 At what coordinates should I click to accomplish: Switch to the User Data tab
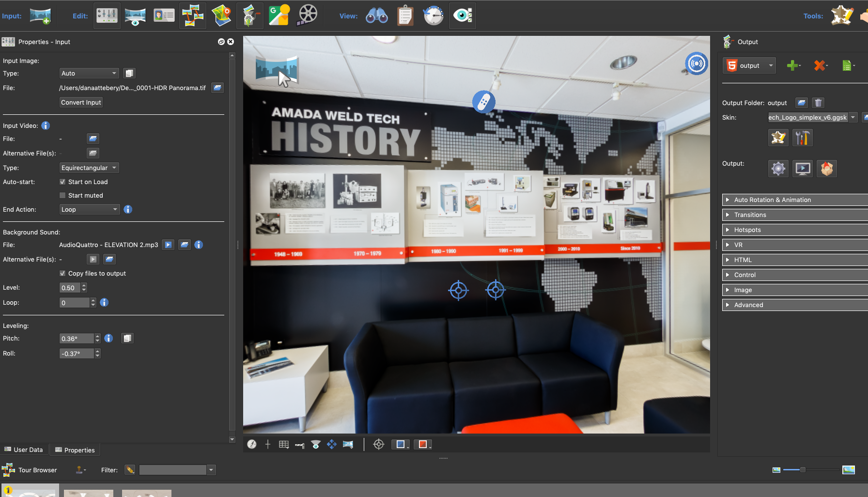click(24, 450)
